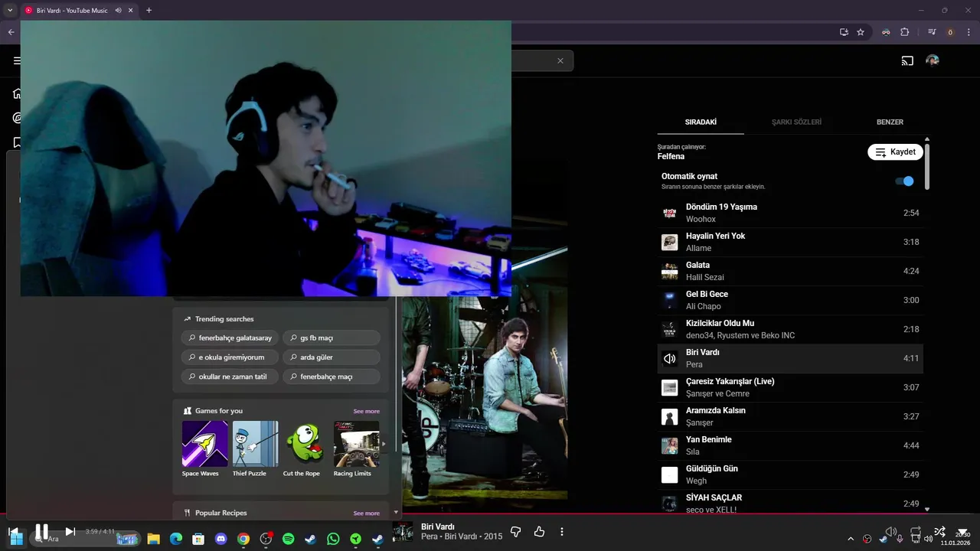Search trending term gs fb maçı
The width and height of the screenshot is (980, 551).
332,337
